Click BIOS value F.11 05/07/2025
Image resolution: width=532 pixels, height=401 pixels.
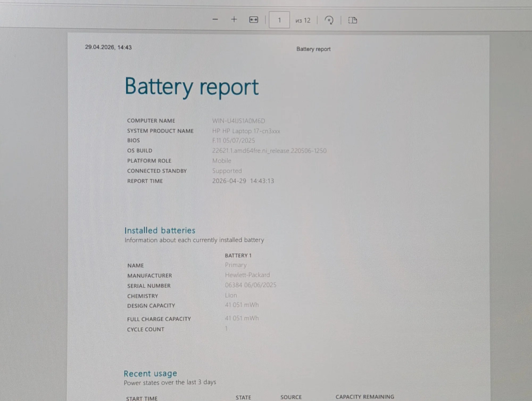[234, 141]
